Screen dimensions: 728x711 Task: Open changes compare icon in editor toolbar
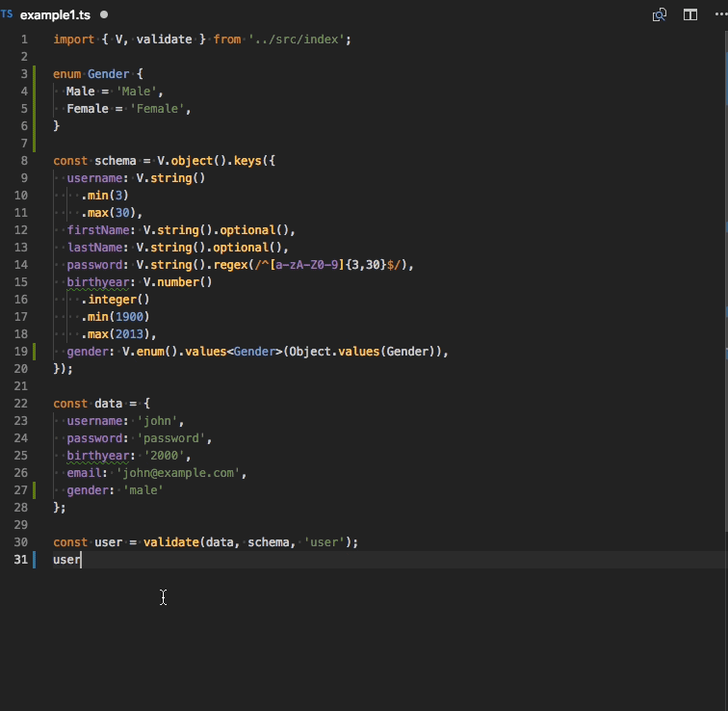click(x=660, y=14)
